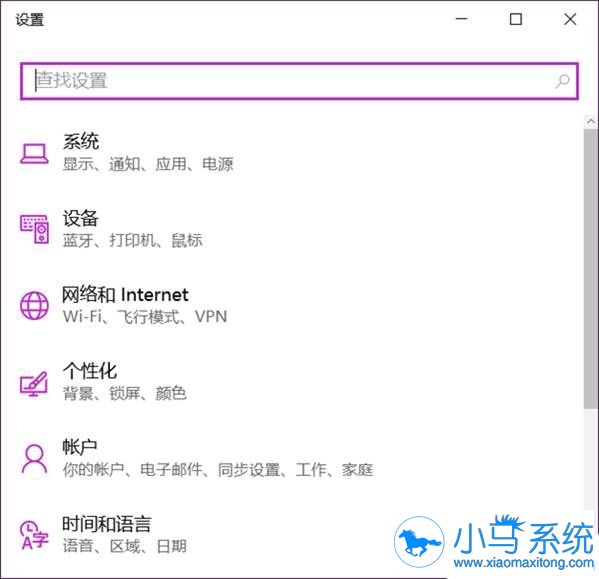Viewport: 599px width, 579px height.
Task: Click the text 蓝牙、打印机、鼠标
Action: [x=133, y=241]
